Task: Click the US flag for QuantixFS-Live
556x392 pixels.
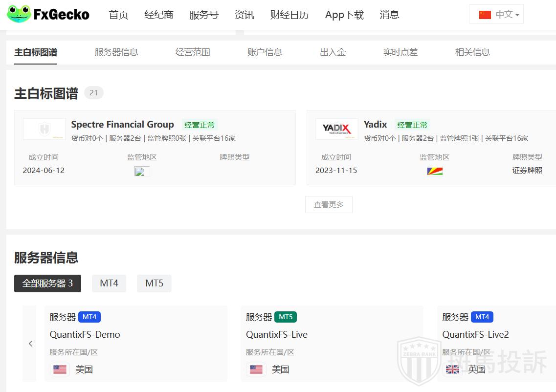Action: tap(256, 370)
